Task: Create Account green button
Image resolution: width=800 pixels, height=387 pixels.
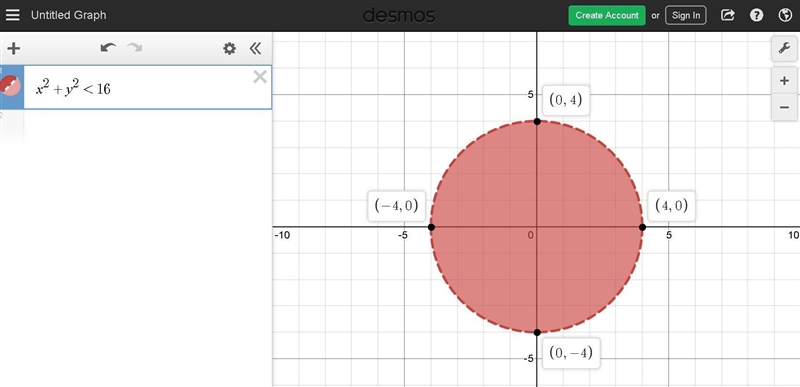Action: pyautogui.click(x=607, y=15)
